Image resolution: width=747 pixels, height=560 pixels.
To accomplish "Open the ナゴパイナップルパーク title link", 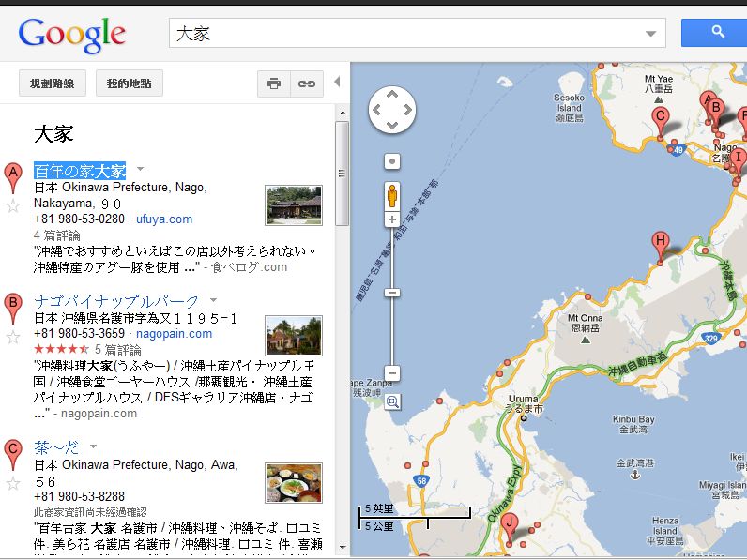I will tap(116, 301).
